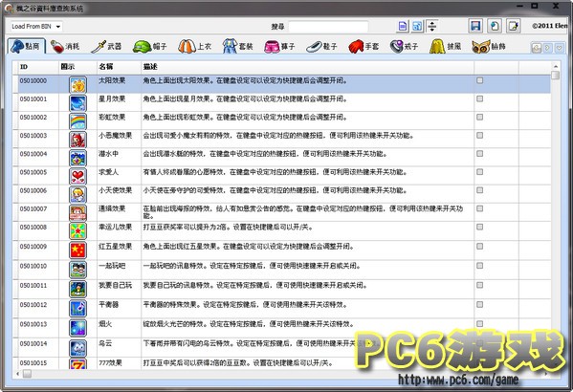The image size is (573, 392).
Task: Click the document page toolbar icon
Action: coord(403,27)
